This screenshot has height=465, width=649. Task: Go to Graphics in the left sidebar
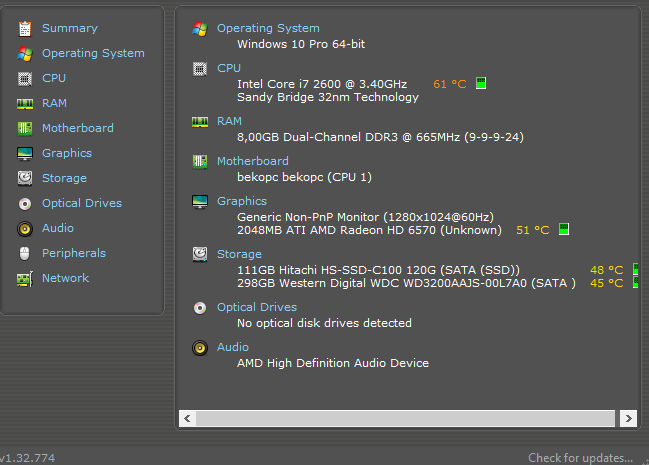[x=67, y=153]
